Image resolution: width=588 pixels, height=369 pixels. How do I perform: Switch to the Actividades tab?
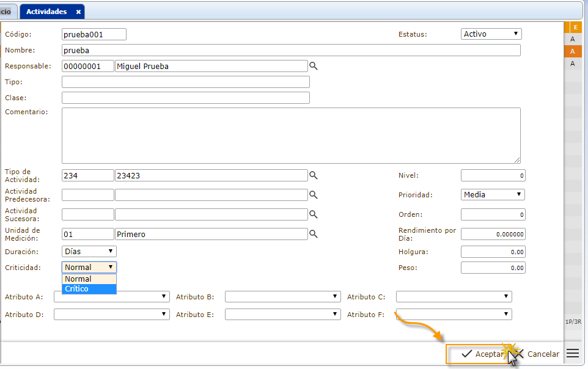(x=46, y=12)
